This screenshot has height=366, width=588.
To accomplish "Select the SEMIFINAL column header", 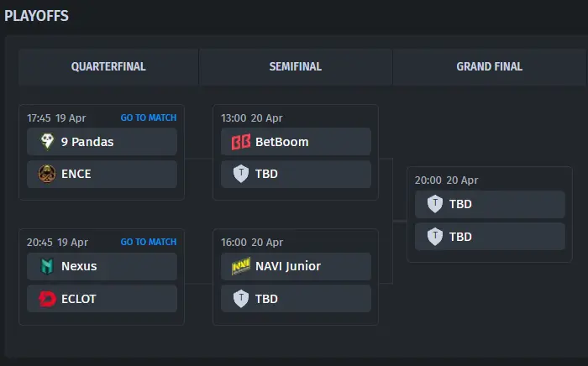I will coord(296,66).
